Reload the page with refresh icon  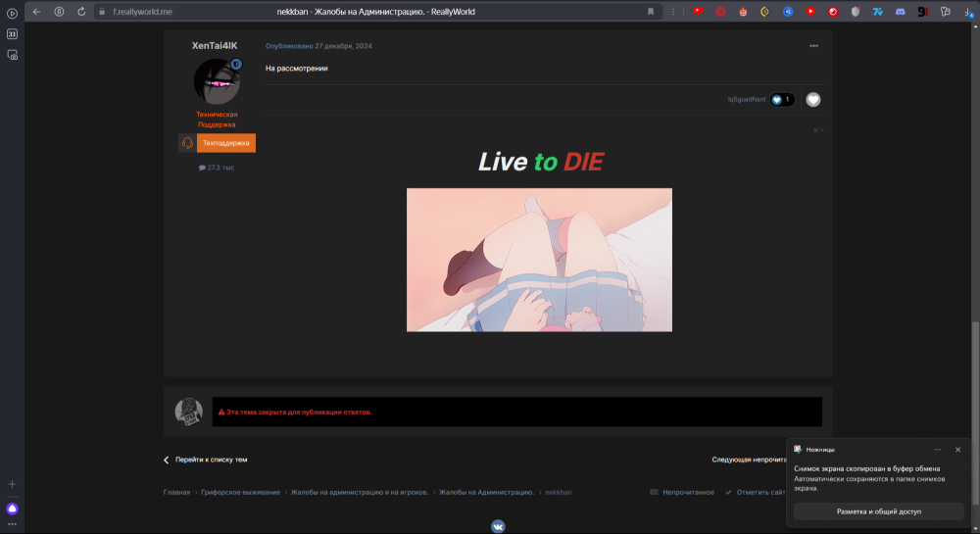click(x=81, y=11)
